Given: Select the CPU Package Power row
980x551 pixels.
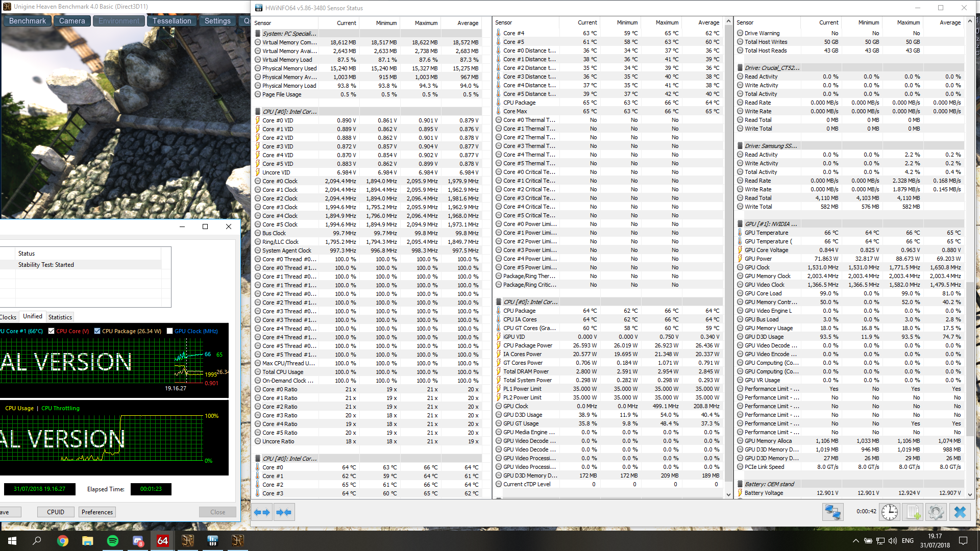Looking at the screenshot, I should tap(609, 345).
